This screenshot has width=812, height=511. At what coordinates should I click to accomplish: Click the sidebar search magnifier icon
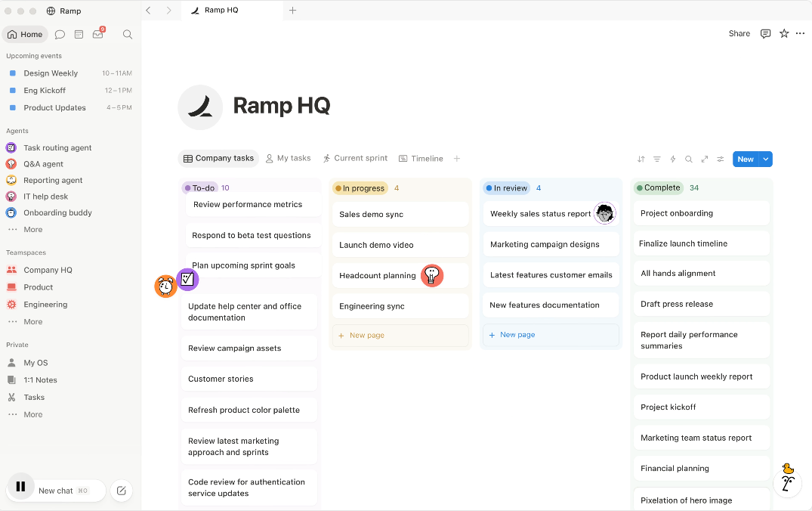tap(128, 34)
